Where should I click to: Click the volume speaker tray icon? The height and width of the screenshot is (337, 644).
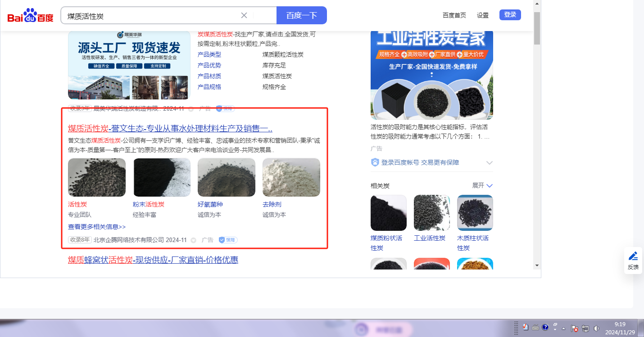point(597,328)
